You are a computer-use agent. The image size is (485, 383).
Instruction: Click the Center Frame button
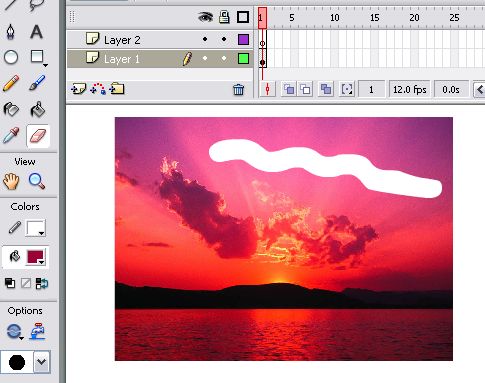tap(267, 89)
